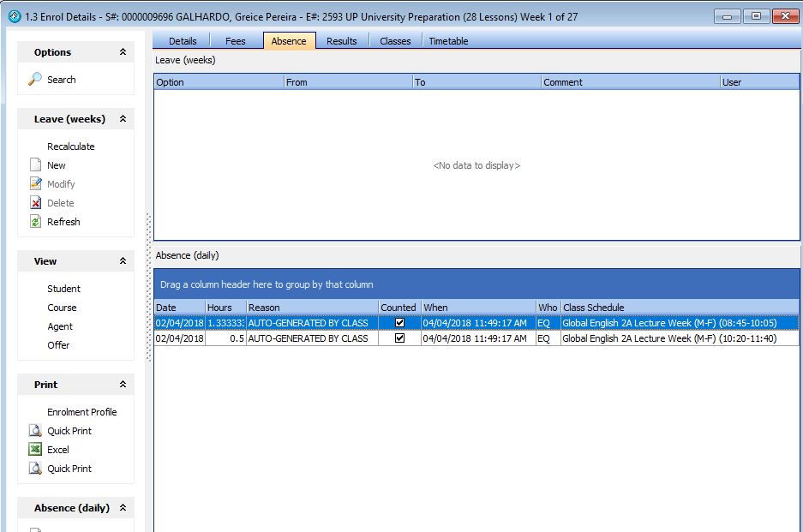Click the New leave document icon
803x532 pixels.
coord(35,165)
